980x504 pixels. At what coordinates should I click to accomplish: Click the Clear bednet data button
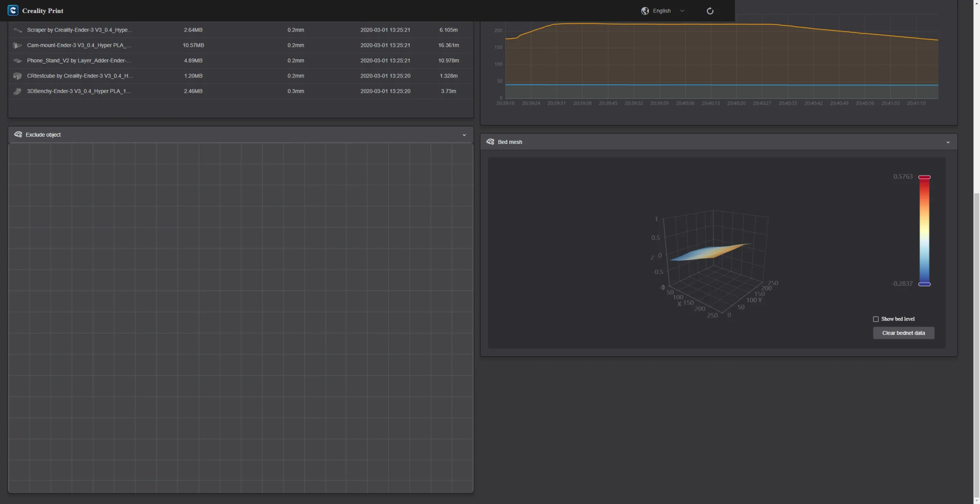click(903, 333)
